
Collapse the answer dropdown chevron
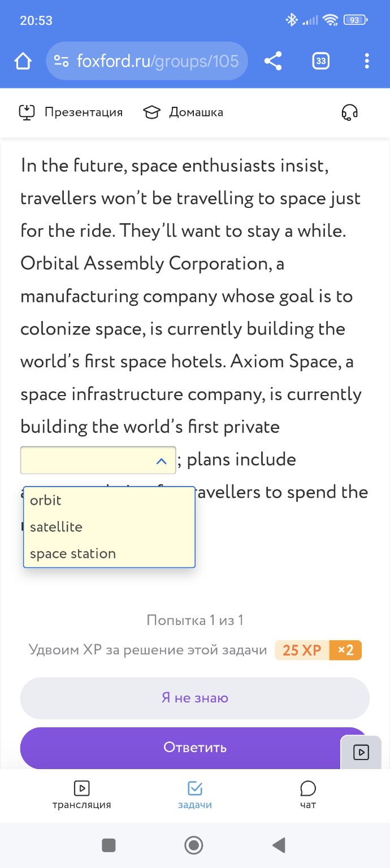(x=161, y=461)
